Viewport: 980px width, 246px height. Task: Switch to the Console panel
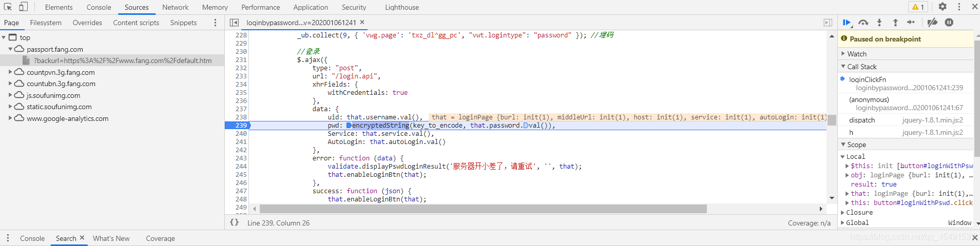(99, 7)
